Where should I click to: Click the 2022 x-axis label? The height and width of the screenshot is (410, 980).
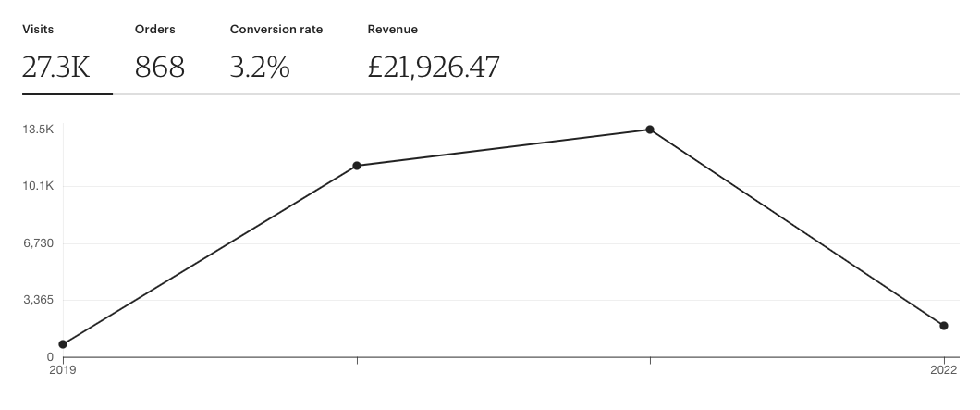coord(943,370)
